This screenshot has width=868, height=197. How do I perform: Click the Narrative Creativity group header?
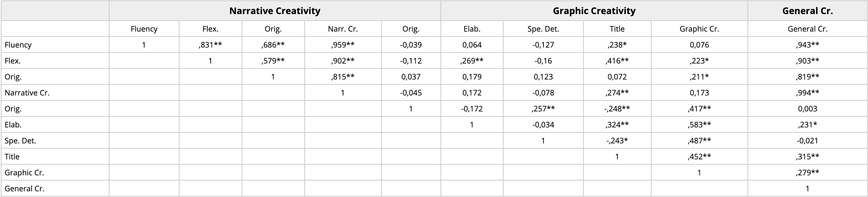[275, 11]
